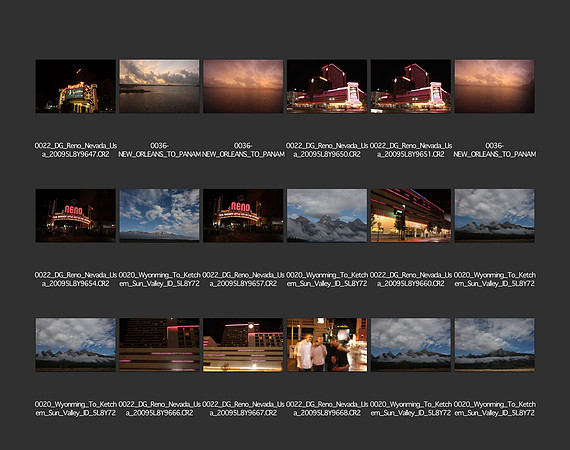Screen dimensions: 570x450
Task: Click the filename ending 2009SL8Y9651.CR2
Action: (x=411, y=150)
